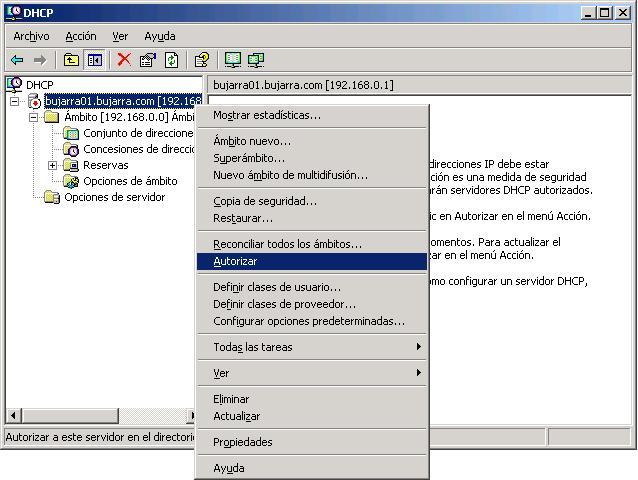The width and height of the screenshot is (638, 480).
Task: Click the red X delete toolbar icon
Action: click(x=124, y=60)
